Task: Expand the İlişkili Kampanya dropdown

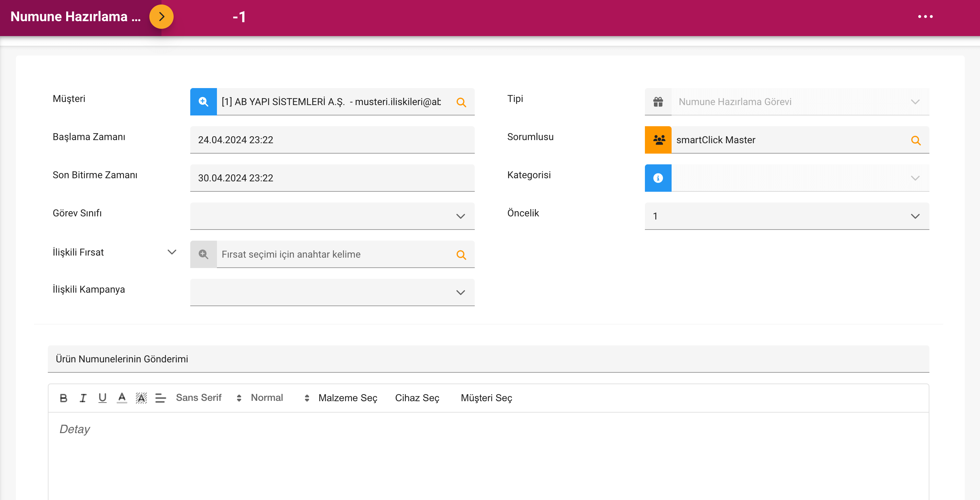Action: coord(461,292)
